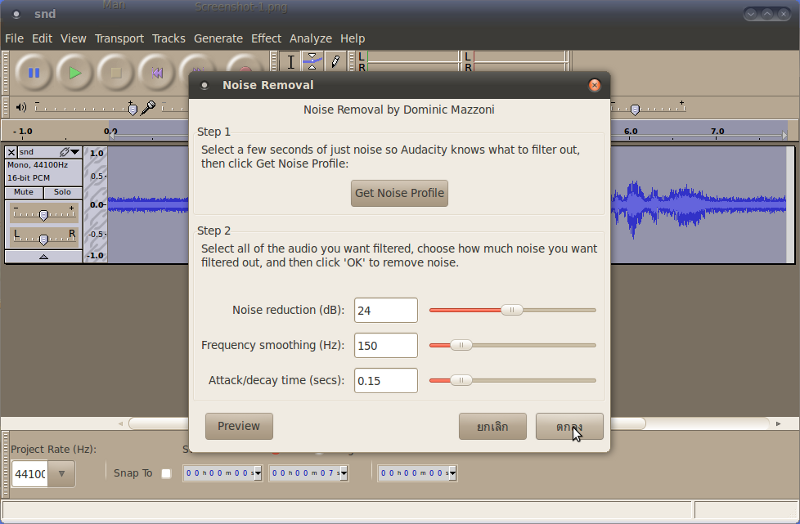This screenshot has width=800, height=524.
Task: Open the audio position time format dropdown
Action: coord(453,473)
